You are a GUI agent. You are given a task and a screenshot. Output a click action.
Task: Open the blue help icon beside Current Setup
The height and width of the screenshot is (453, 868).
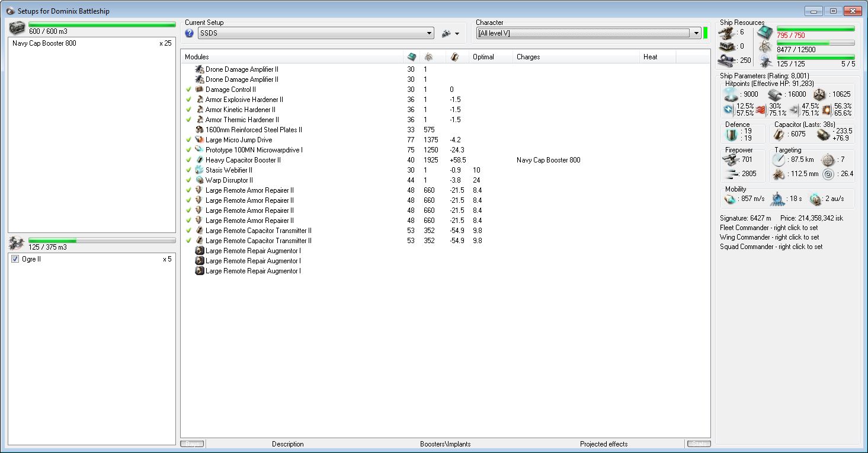coord(190,33)
